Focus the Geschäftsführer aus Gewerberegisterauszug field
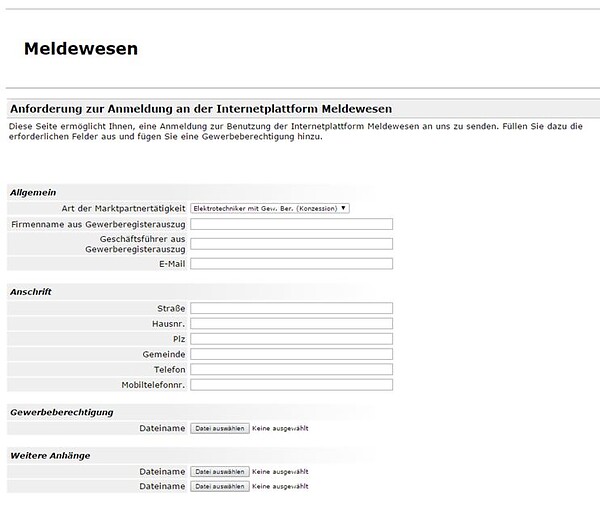The width and height of the screenshot is (600, 512). pos(292,244)
